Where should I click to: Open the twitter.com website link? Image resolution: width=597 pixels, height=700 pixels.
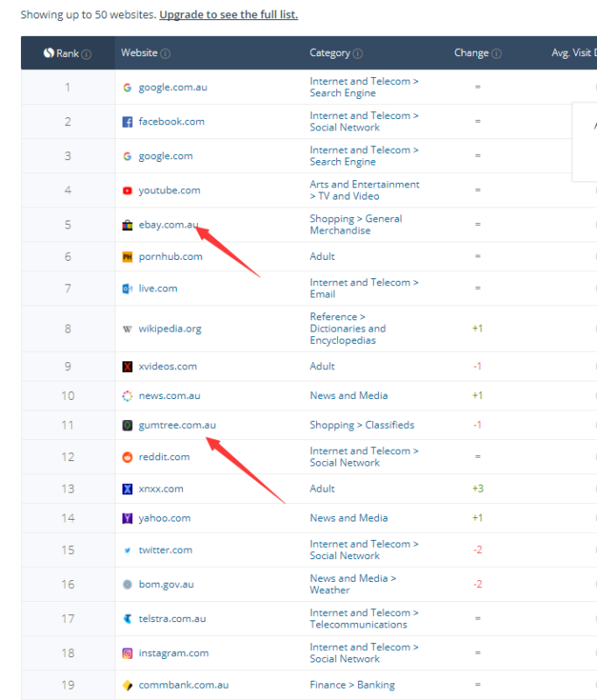pyautogui.click(x=165, y=550)
